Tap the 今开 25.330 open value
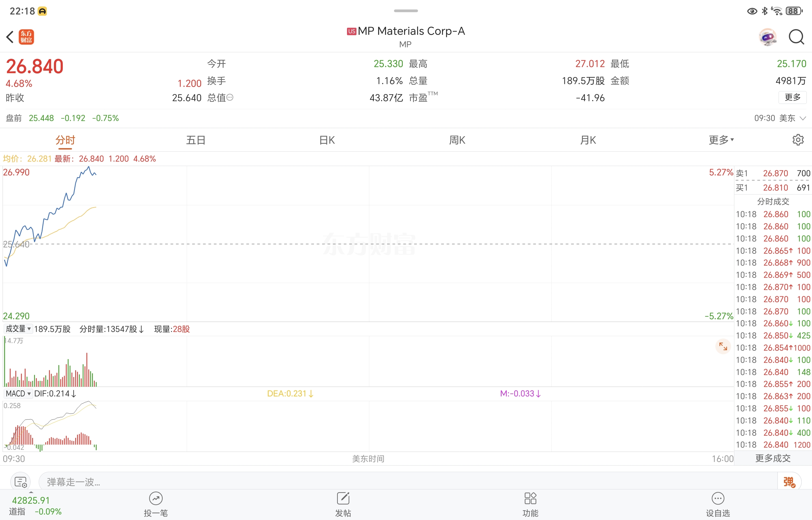The height and width of the screenshot is (520, 812). [x=388, y=64]
